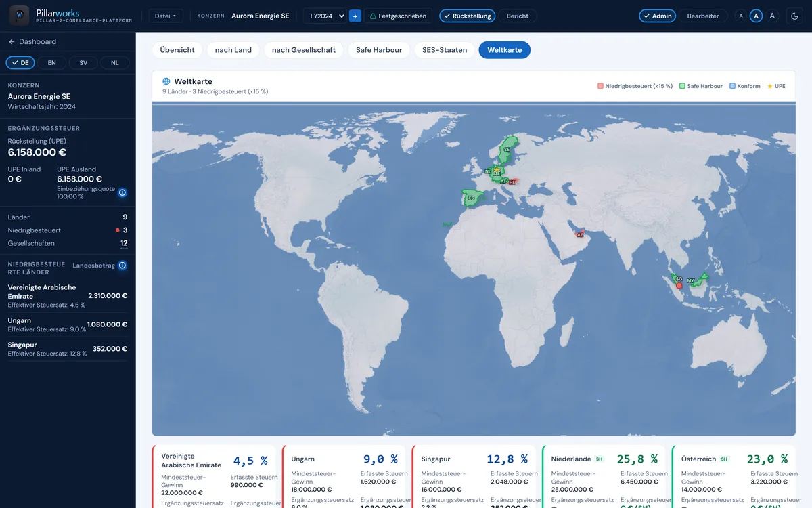Open the Safe Harbour tab
Screen dimensions: 812x508
pyautogui.click(x=379, y=50)
